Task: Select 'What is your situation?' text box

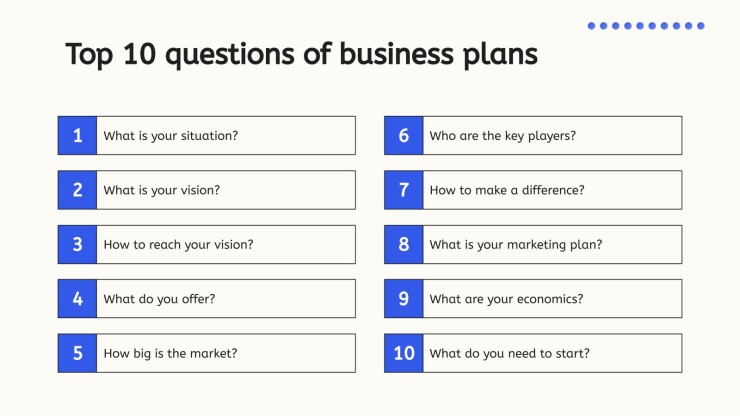Action: 226,136
